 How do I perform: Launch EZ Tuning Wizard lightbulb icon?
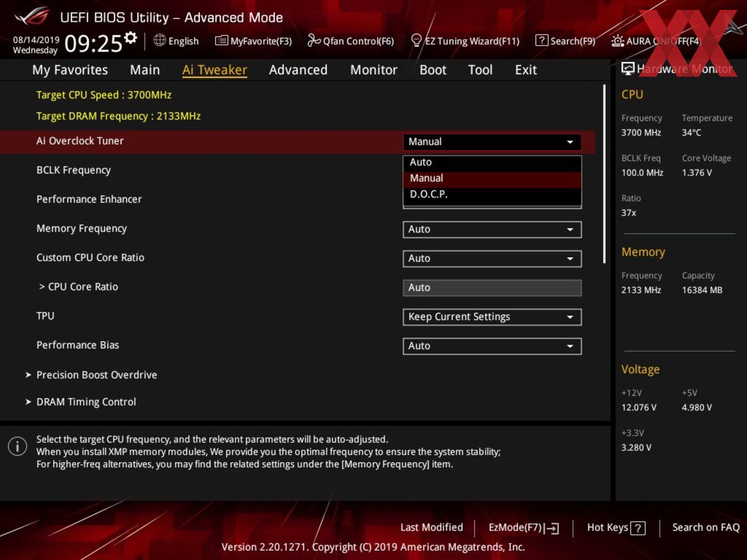[x=416, y=40]
